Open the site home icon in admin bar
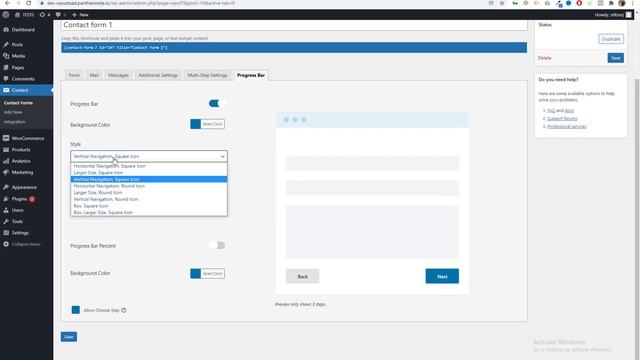Viewport: 640px width, 360px height. 17,15
